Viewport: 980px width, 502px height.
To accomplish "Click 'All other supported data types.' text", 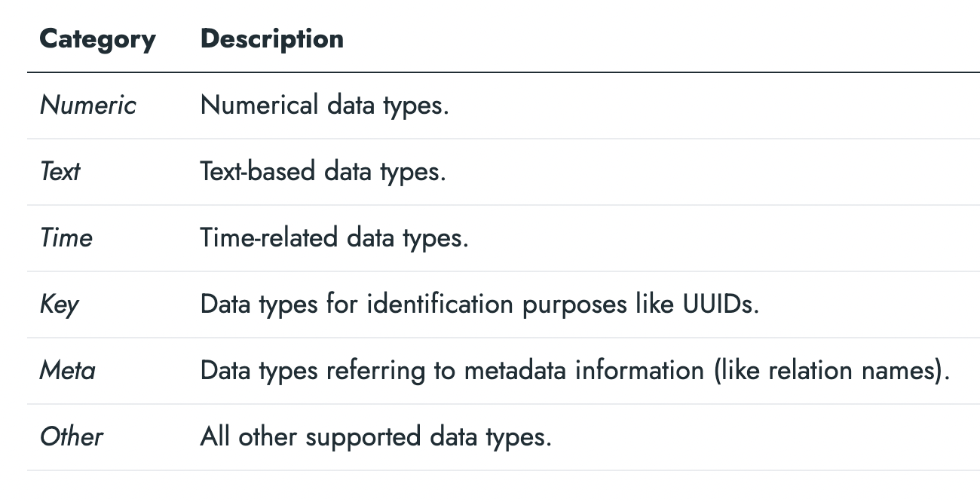I will pyautogui.click(x=375, y=437).
